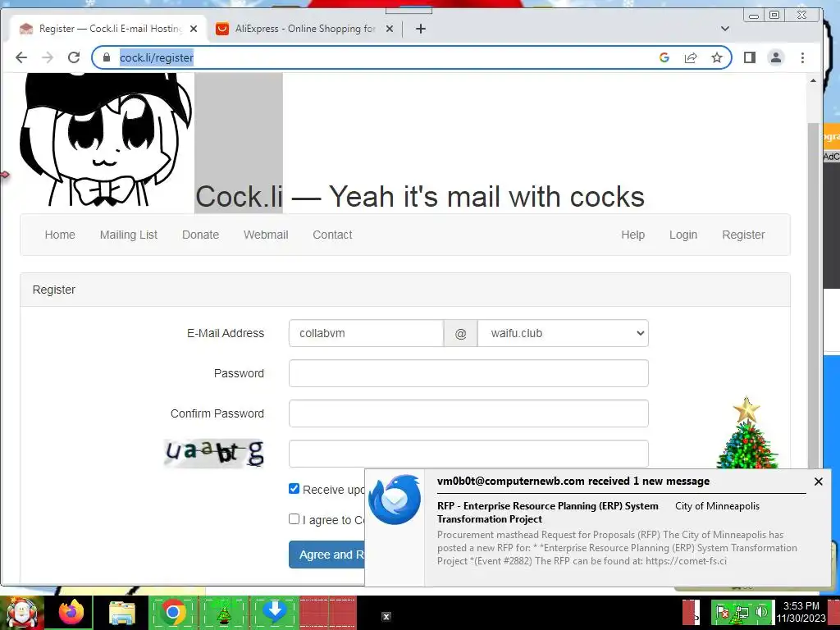
Task: Check the I agree checkbox
Action: 294,518
